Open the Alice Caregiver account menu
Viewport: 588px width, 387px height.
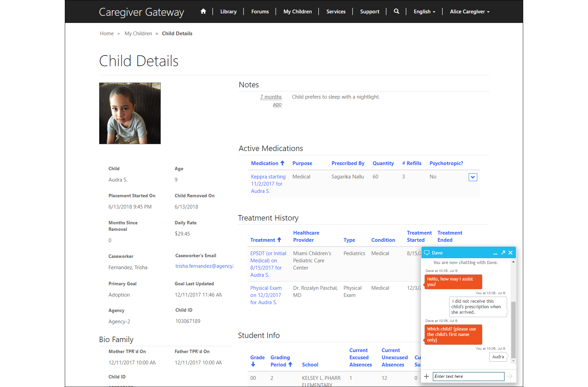coord(470,12)
